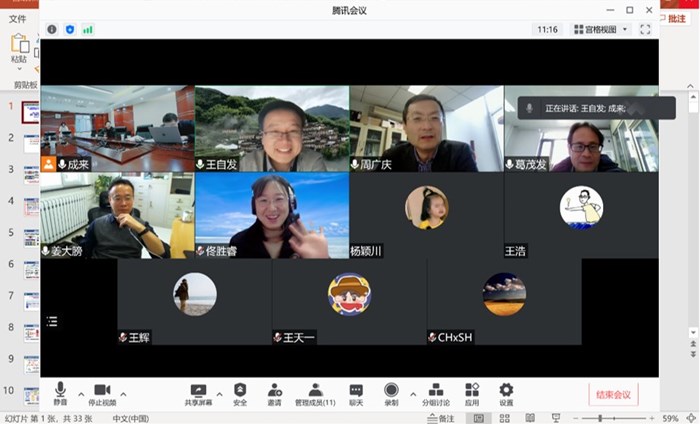Open the 应用 apps icon
The height and width of the screenshot is (424, 700).
[x=472, y=393]
